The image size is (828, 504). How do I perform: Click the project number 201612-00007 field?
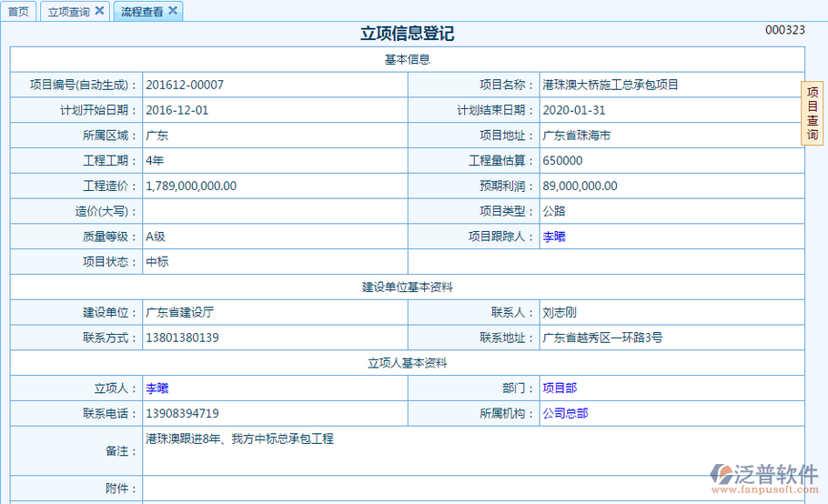(185, 85)
